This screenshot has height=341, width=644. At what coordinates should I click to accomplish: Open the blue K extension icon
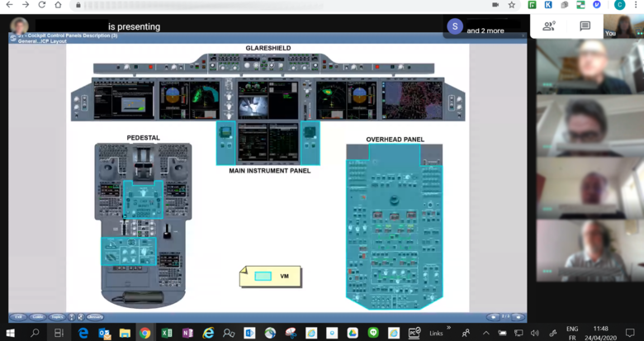click(x=548, y=5)
